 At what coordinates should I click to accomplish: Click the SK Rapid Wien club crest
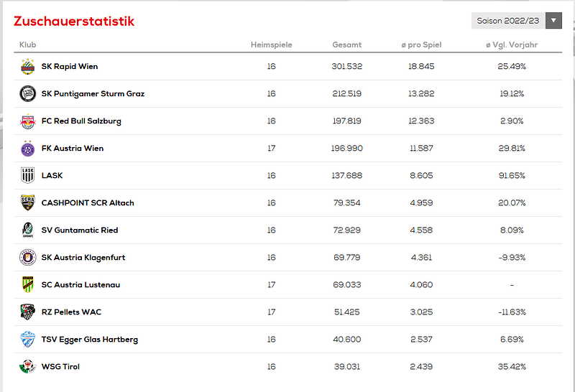tap(27, 67)
